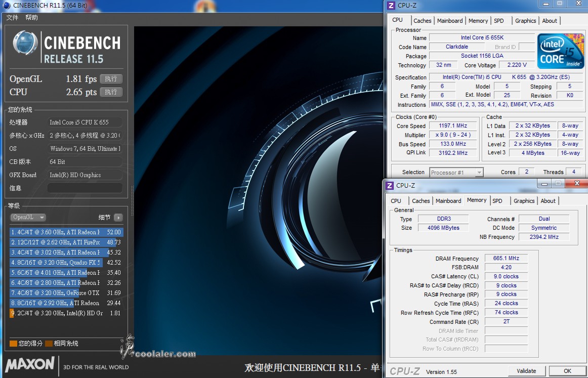
Task: Switch to Graphics tab in lower CPU-Z
Action: point(524,201)
